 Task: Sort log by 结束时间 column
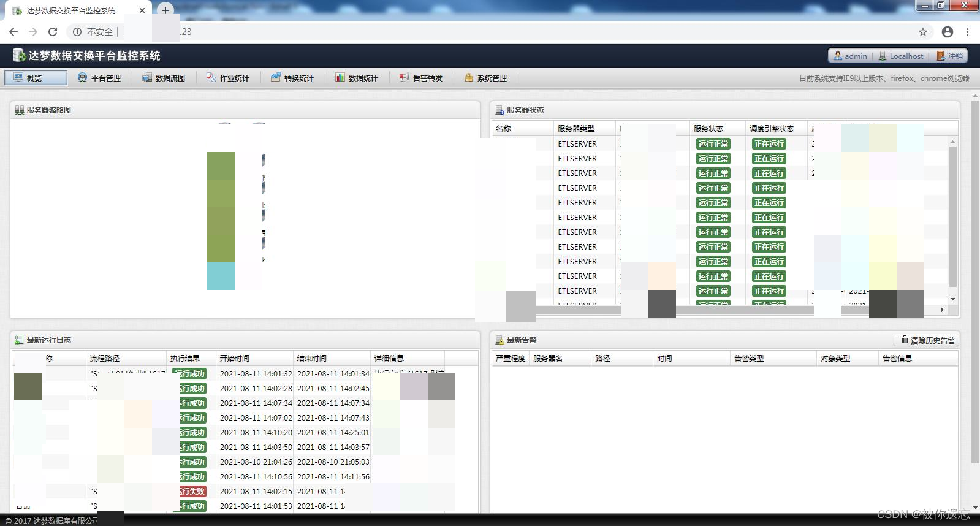[332, 359]
